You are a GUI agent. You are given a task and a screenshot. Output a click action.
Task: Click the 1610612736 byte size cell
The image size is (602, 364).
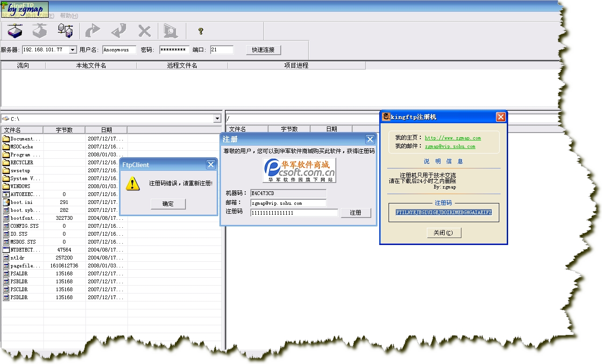click(x=64, y=266)
